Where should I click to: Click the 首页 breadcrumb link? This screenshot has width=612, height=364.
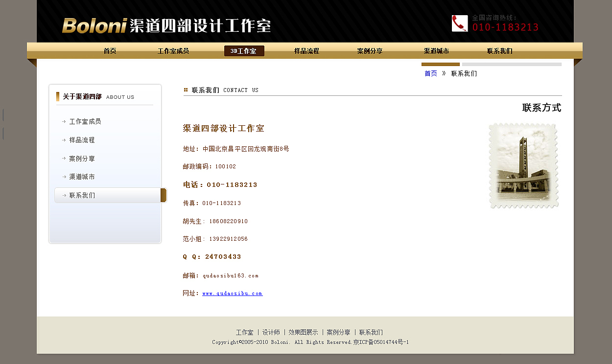coord(431,73)
